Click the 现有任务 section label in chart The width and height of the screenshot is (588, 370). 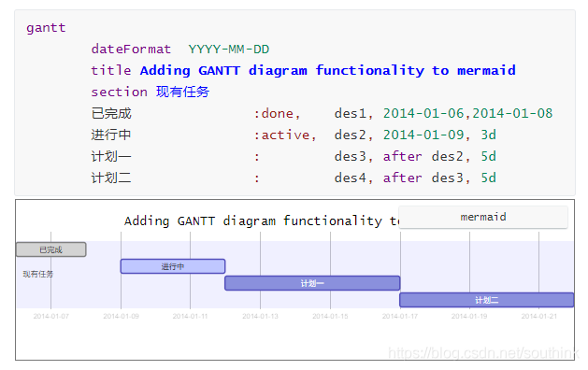coord(38,274)
